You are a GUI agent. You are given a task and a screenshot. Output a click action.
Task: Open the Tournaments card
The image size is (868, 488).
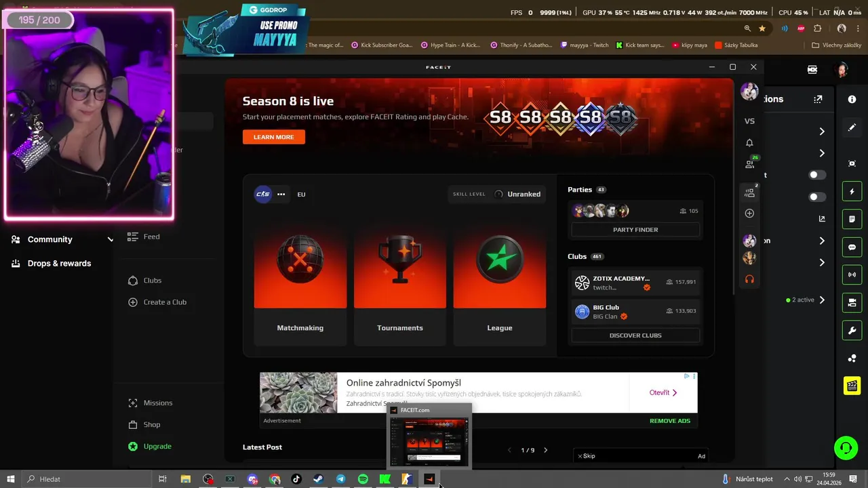[x=400, y=284]
